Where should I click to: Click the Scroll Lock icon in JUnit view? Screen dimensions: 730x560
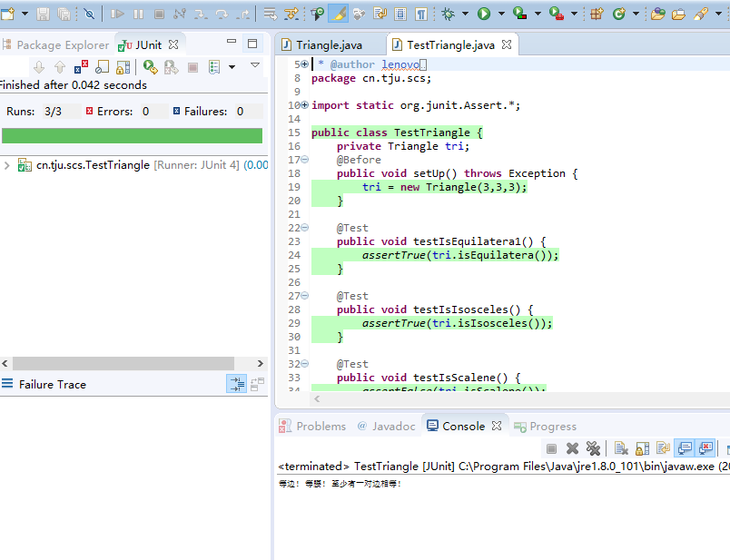pyautogui.click(x=123, y=67)
